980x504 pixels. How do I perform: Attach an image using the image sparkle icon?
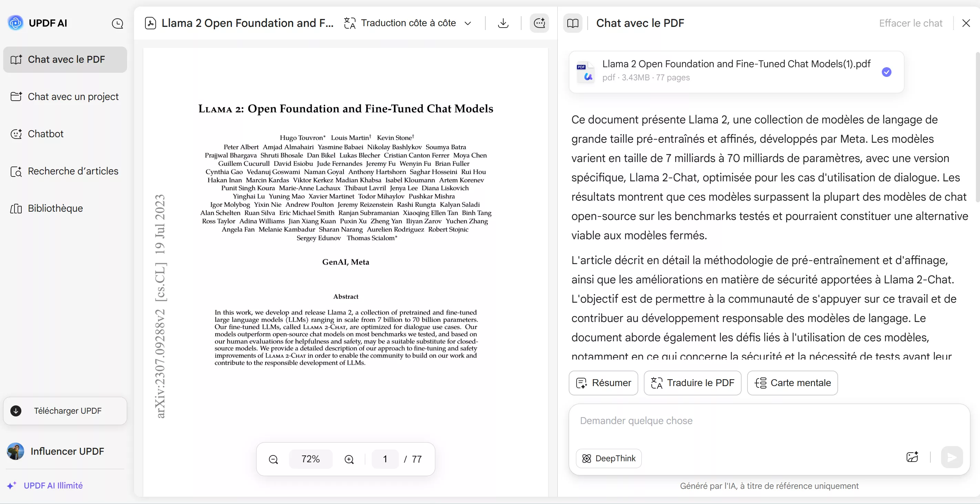click(x=913, y=457)
